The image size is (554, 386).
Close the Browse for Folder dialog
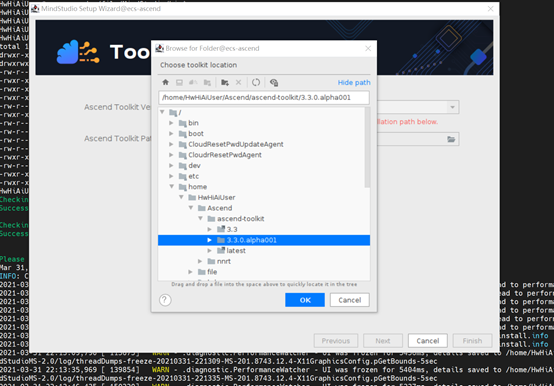click(368, 48)
